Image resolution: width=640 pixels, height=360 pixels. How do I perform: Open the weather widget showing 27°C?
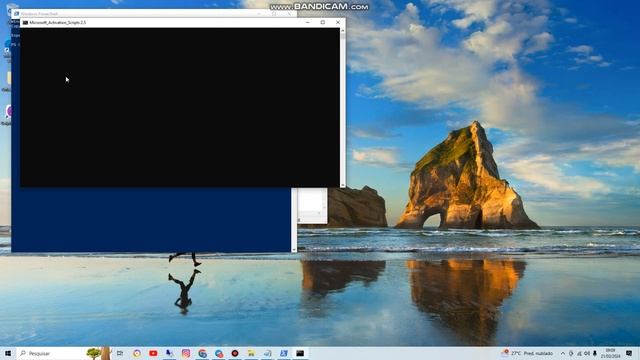pos(527,353)
